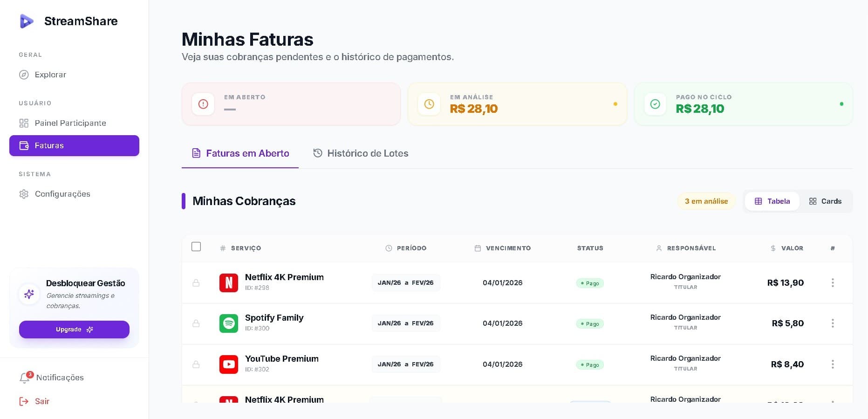
Task: Open the options menu for Netflix 4K Premium
Action: tap(833, 282)
